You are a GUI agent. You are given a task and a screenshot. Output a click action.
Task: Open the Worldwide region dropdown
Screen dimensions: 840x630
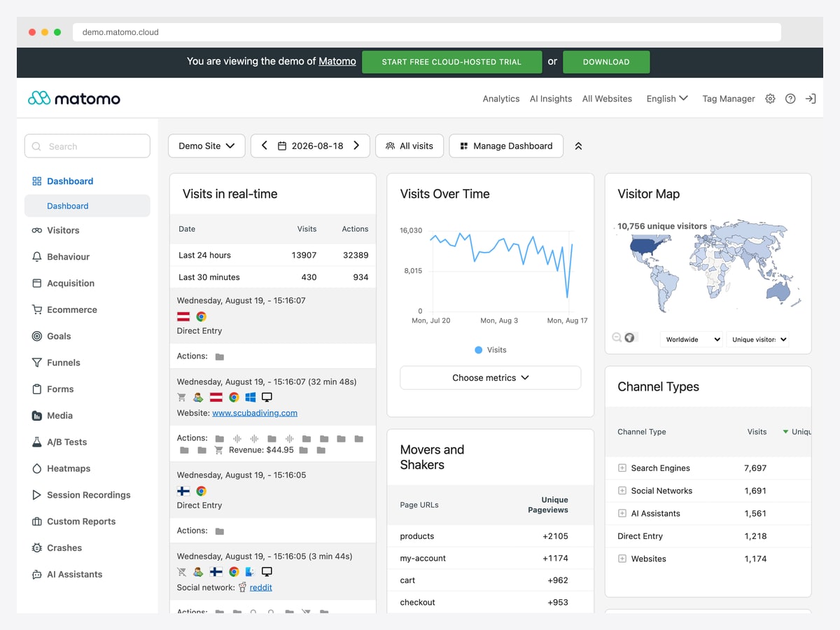tap(692, 339)
